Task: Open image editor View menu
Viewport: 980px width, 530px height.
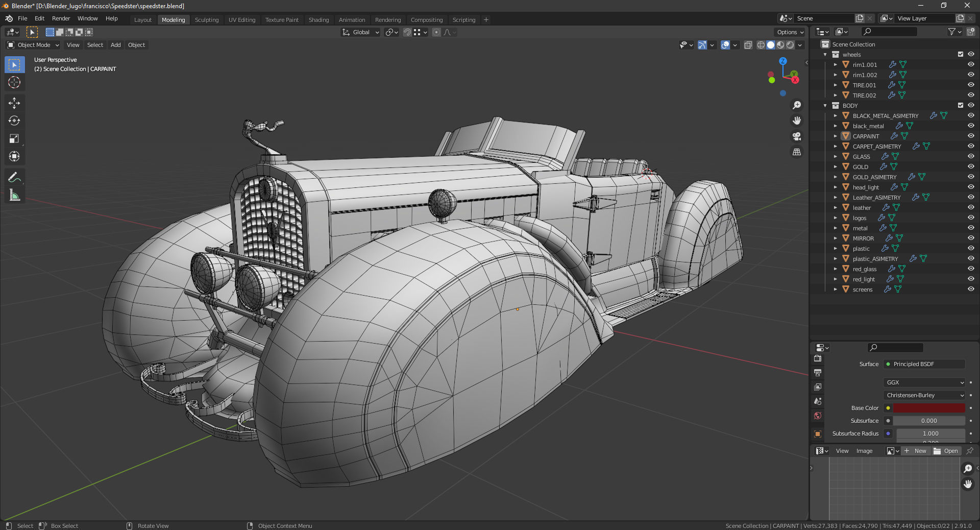Action: pos(842,451)
